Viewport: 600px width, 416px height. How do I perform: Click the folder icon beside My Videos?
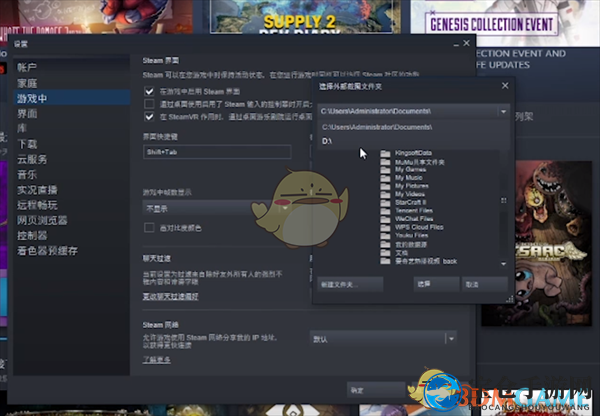point(385,194)
